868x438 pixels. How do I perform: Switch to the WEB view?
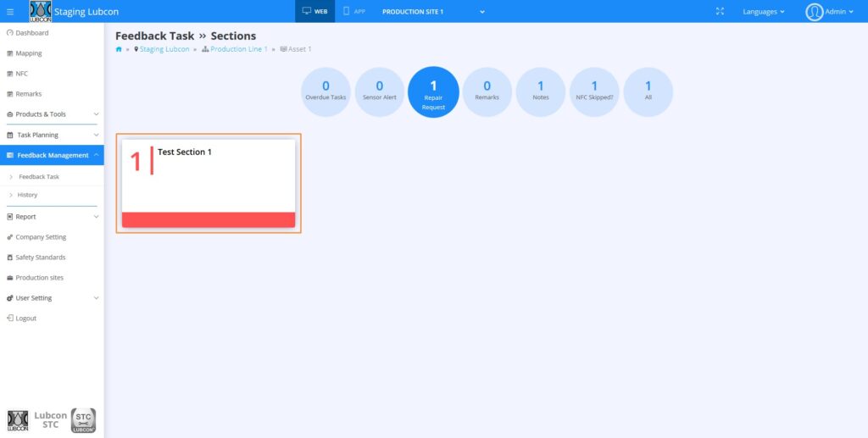click(x=315, y=12)
